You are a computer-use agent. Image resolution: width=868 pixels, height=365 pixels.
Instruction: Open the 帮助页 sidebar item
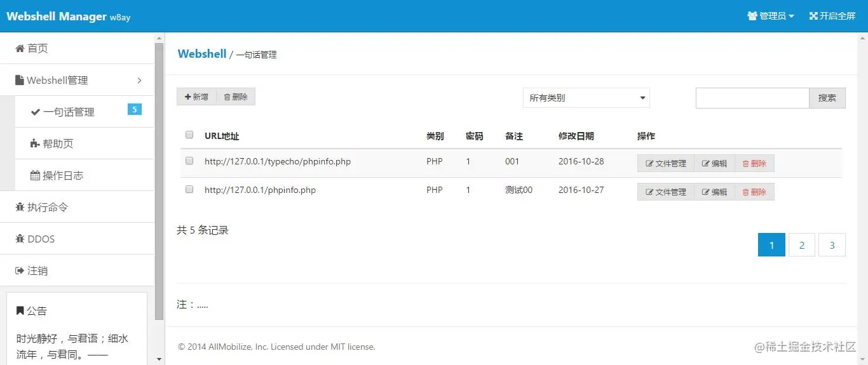85,143
